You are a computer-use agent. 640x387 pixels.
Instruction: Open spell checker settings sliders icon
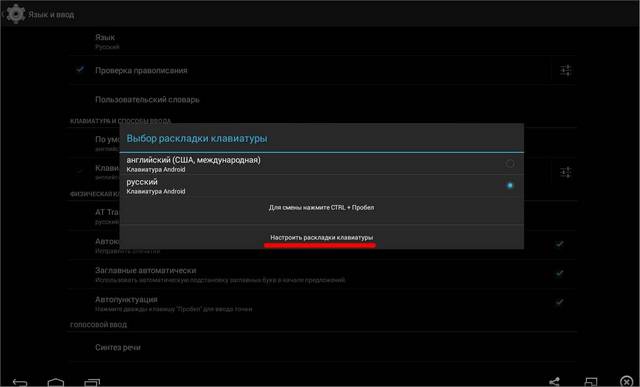point(565,71)
